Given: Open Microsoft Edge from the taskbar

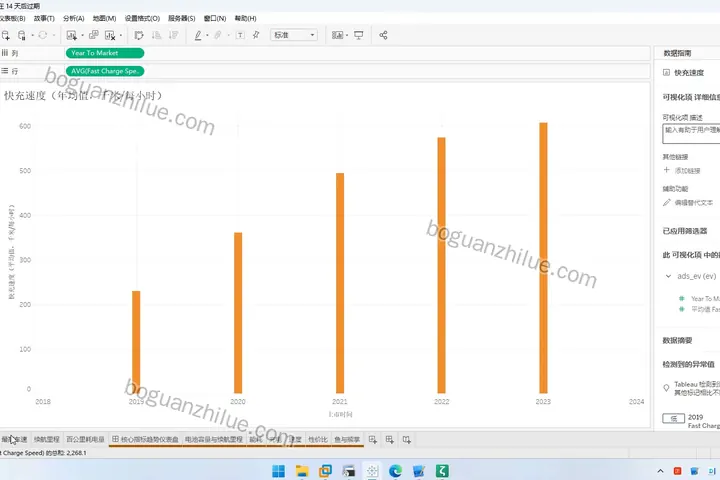Looking at the screenshot, I should pos(395,471).
